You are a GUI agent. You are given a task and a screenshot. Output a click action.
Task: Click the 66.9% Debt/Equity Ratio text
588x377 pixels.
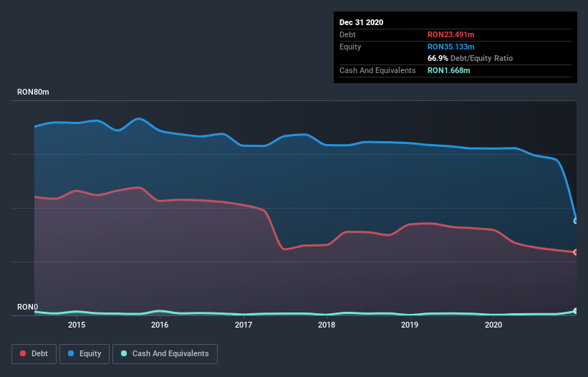470,58
